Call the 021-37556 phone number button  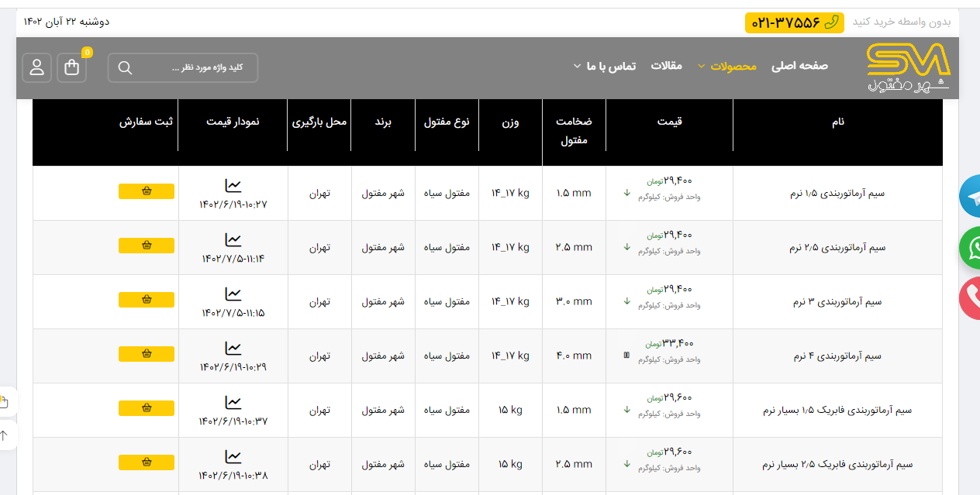(795, 22)
